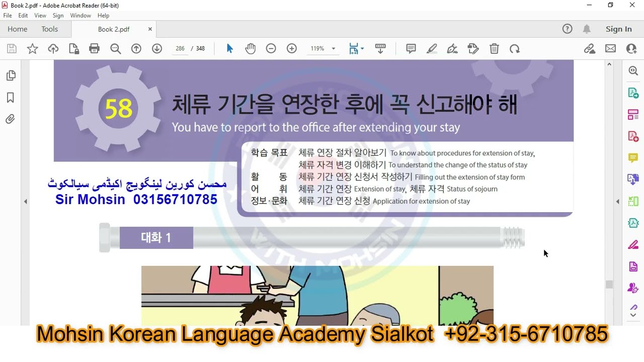
Task: Open the File menu
Action: point(8,16)
